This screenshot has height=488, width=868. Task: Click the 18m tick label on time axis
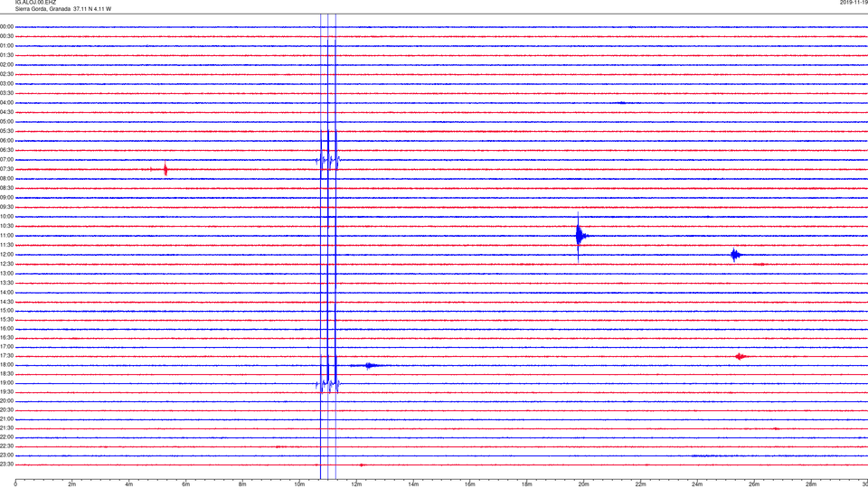click(x=527, y=484)
